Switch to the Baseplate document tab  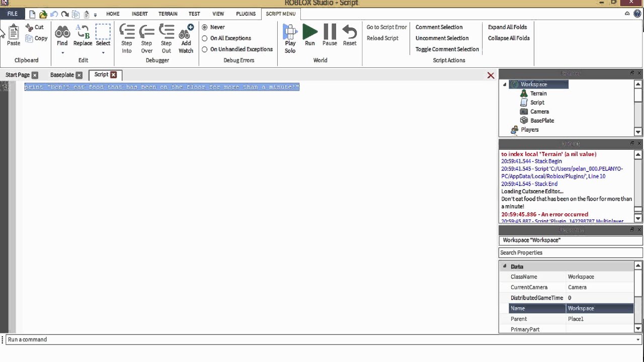62,75
